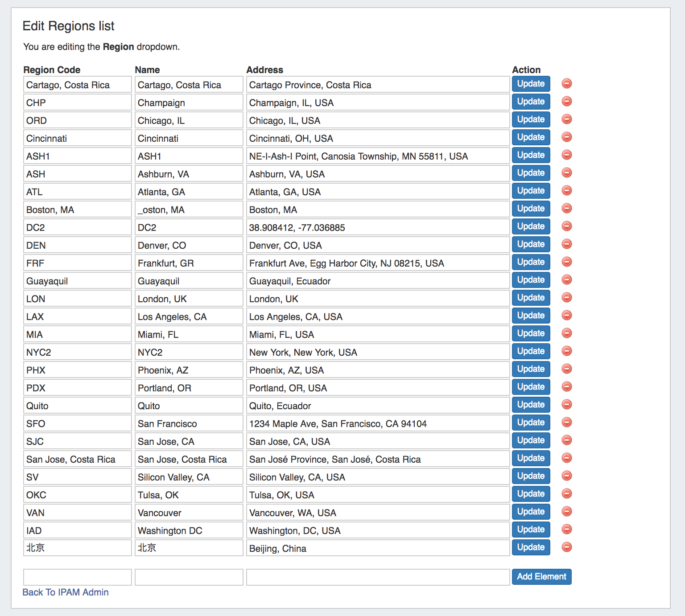Screen dimensions: 685x616
Task: Remove the Washington DC region row
Action: [566, 530]
